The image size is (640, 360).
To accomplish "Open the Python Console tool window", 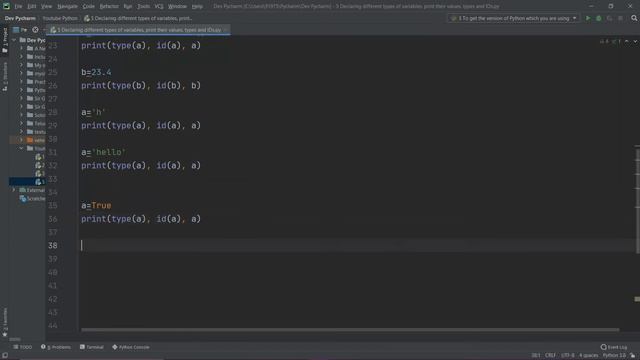I will [131, 347].
